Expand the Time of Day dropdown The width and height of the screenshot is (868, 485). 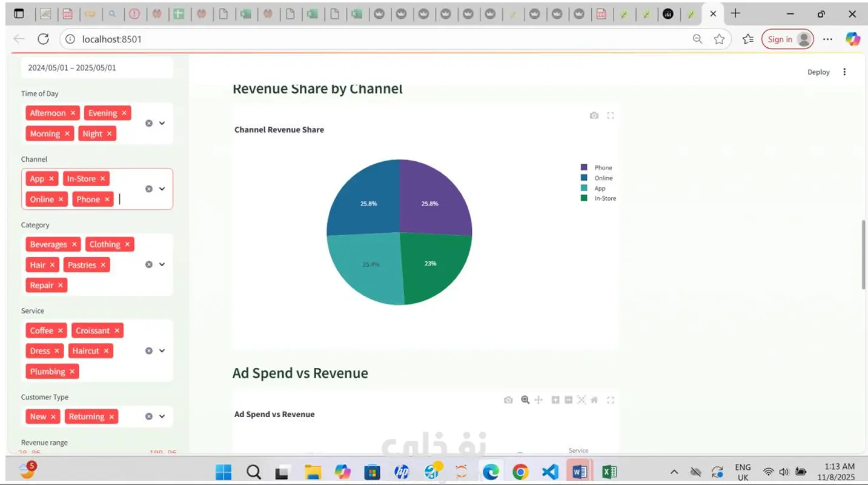(x=162, y=123)
